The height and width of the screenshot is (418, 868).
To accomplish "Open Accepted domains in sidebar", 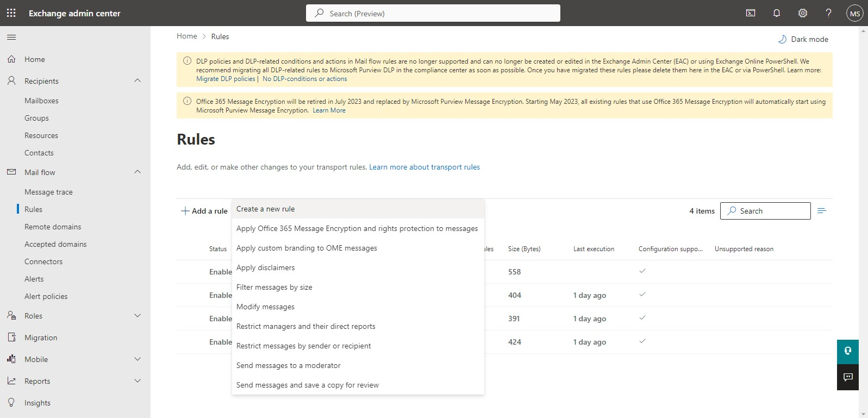I will tap(55, 244).
